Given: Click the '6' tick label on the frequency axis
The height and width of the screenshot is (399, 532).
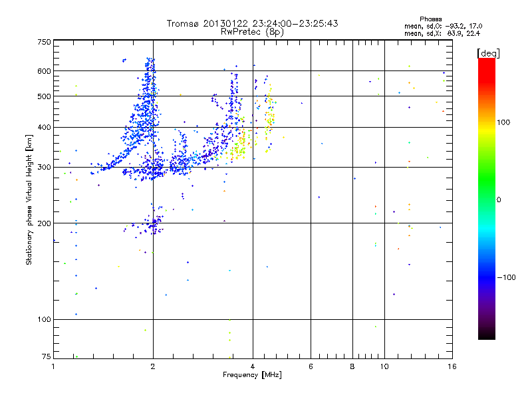Looking at the screenshot, I should [311, 366].
